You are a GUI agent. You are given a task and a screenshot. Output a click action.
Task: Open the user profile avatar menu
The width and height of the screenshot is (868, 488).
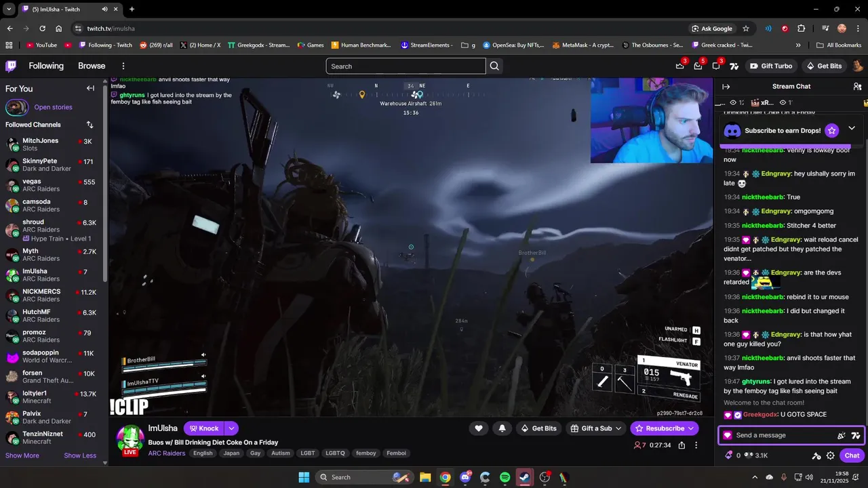(858, 66)
